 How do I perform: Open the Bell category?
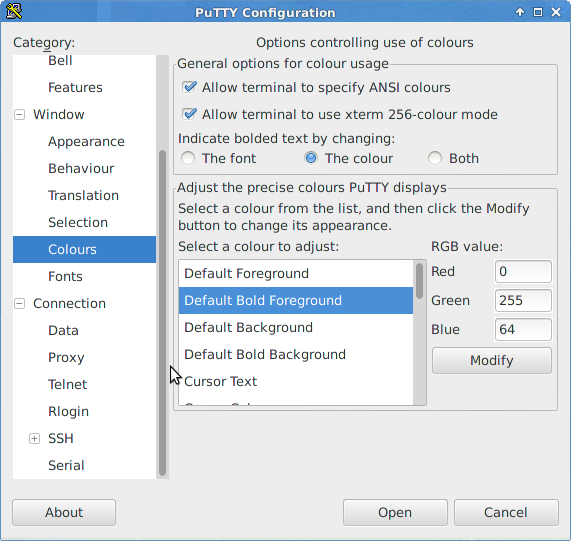(x=60, y=60)
